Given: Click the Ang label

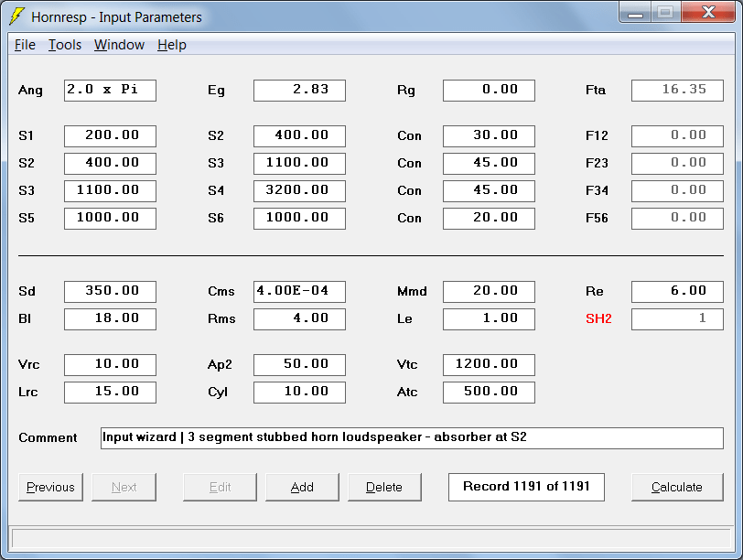Looking at the screenshot, I should [30, 91].
